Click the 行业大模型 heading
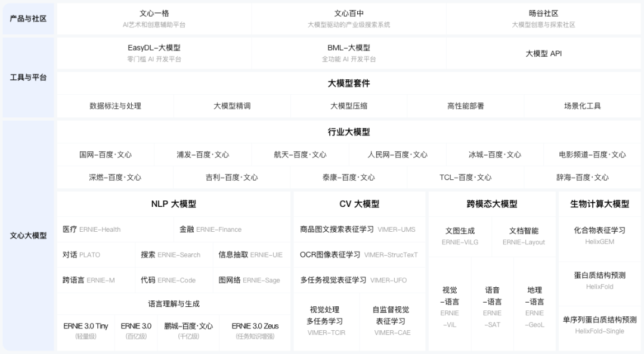This screenshot has width=644, height=354. pyautogui.click(x=349, y=132)
